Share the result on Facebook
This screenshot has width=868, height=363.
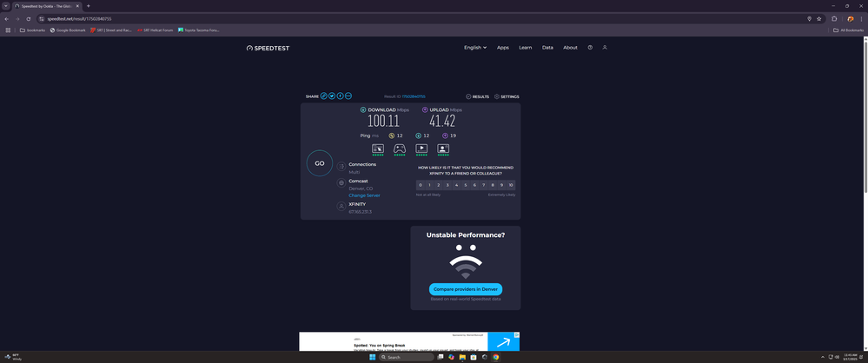tap(340, 96)
